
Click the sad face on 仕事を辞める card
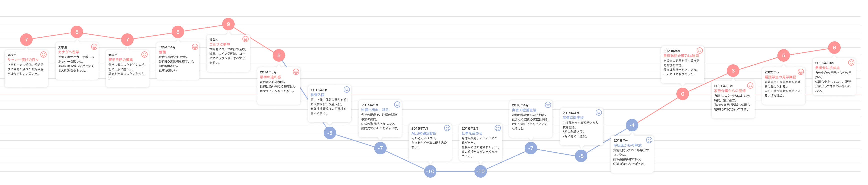pos(498,128)
